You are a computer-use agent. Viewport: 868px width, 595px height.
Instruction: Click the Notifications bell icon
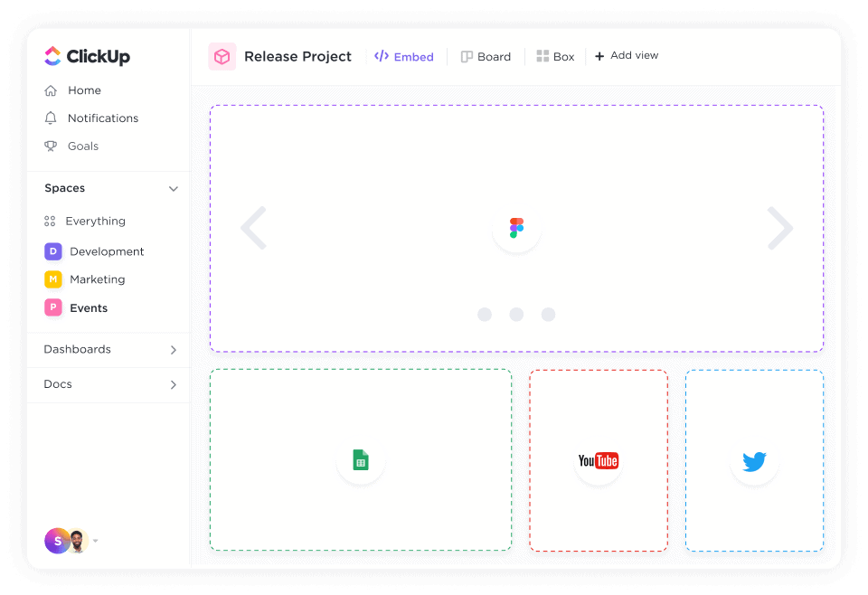click(x=51, y=118)
